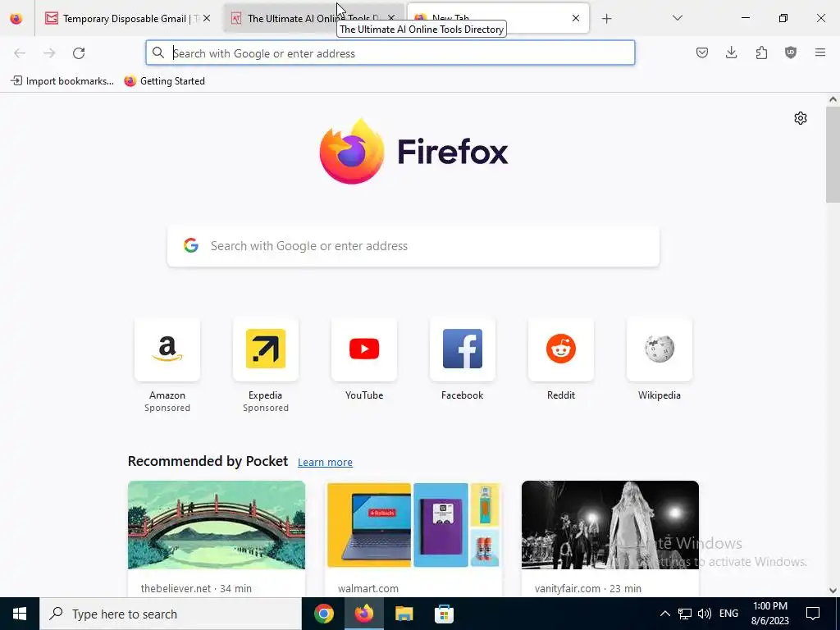The height and width of the screenshot is (630, 840).
Task: Open the Downloads panel
Action: 731,52
